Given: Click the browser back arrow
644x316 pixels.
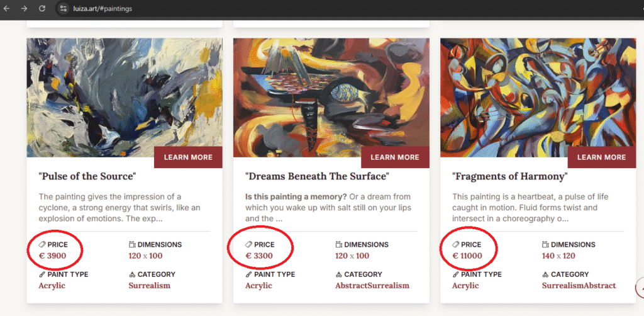Looking at the screenshot, I should tap(7, 9).
